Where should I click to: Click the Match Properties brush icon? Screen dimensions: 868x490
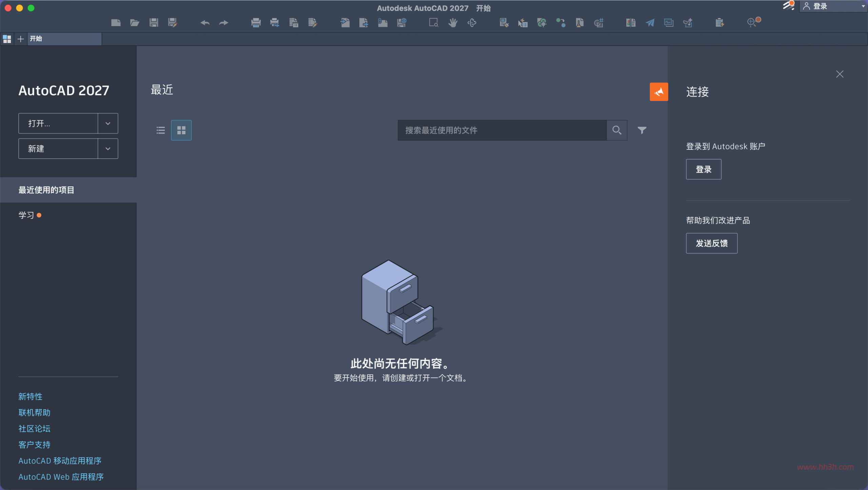click(504, 23)
